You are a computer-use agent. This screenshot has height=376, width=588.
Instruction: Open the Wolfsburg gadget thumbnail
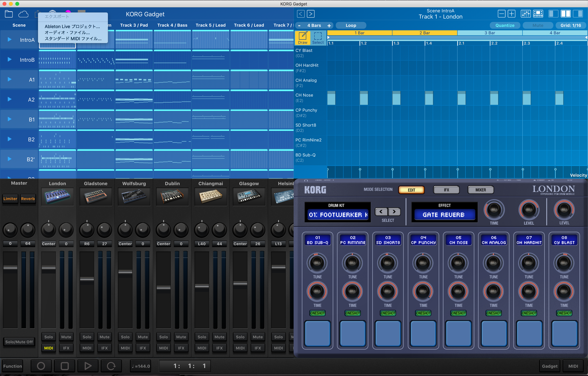134,197
